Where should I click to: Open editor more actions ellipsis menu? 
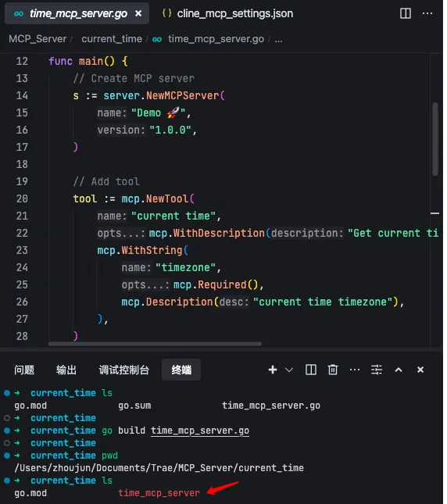pyautogui.click(x=427, y=13)
